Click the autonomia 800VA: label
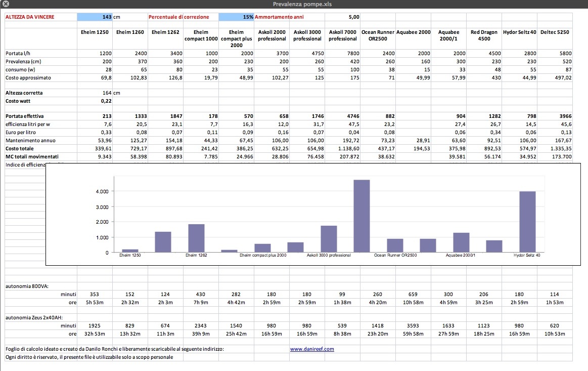This screenshot has height=371, width=588. pos(27,286)
